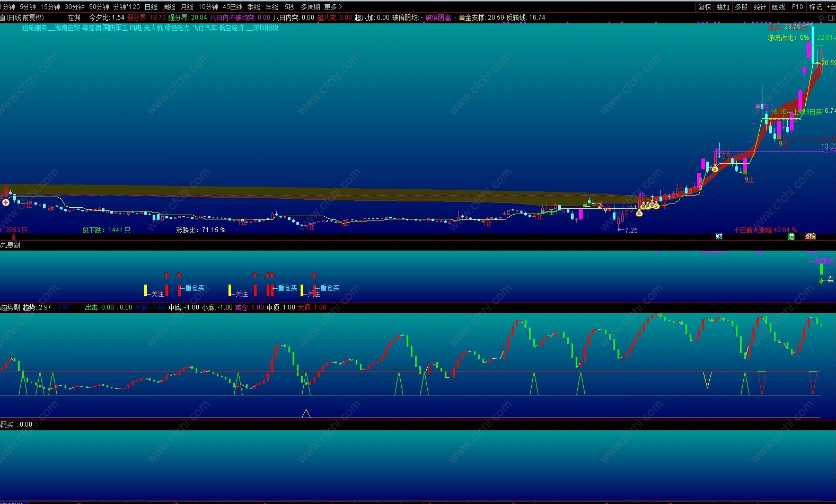Click the 财 marker below the chart
This screenshot has width=836, height=504.
tap(719, 236)
